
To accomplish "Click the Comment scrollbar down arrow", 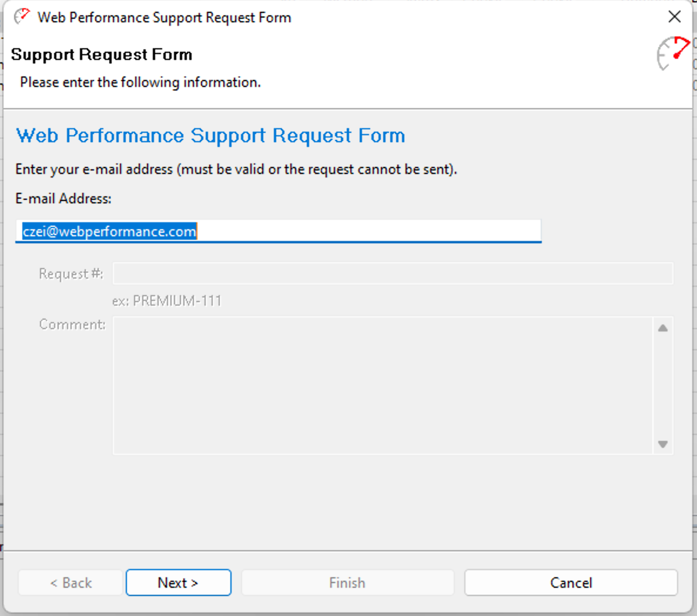I will click(663, 444).
